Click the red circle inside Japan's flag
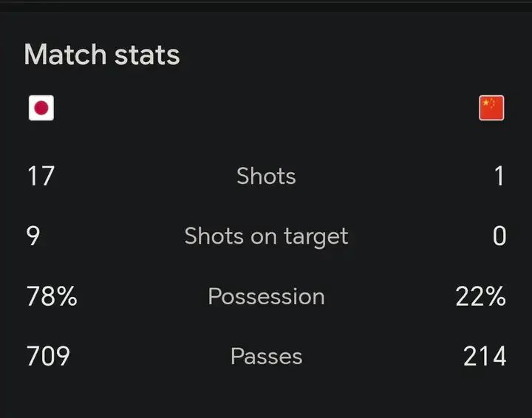Image resolution: width=532 pixels, height=418 pixels. [41, 108]
